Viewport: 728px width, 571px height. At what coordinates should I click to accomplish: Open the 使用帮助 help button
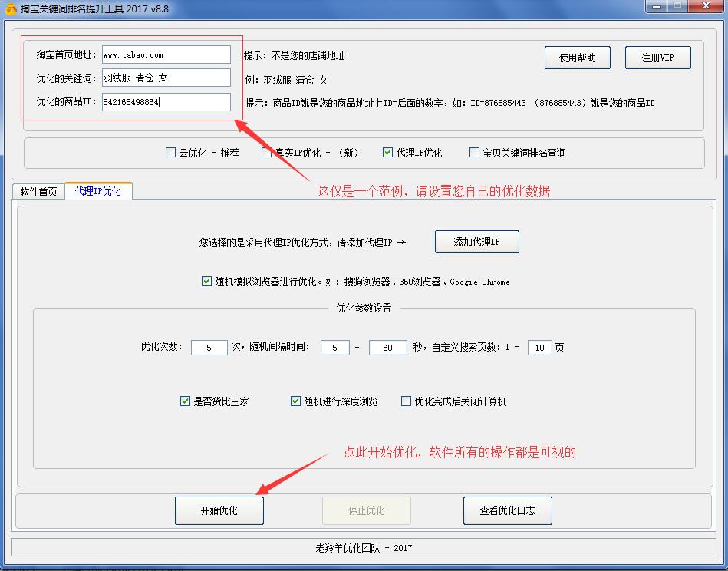(x=577, y=58)
